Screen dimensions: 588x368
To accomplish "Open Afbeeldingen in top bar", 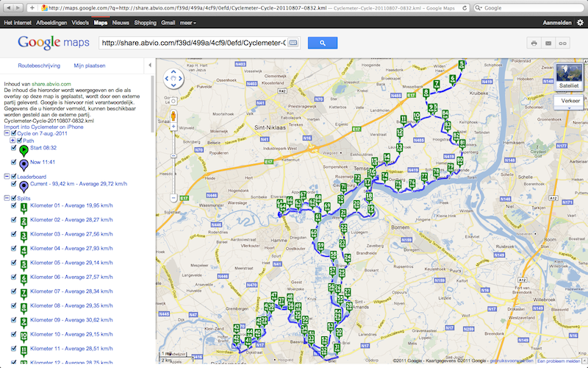I will (51, 23).
